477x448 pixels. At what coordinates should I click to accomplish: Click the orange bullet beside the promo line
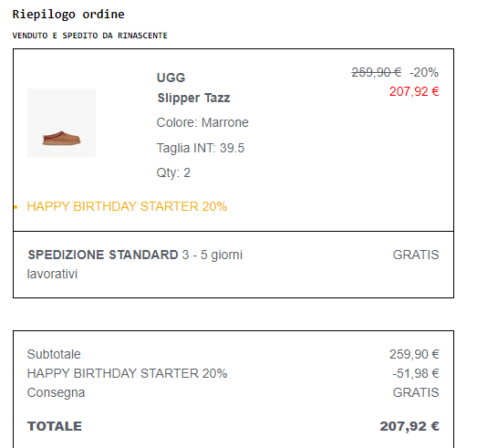[x=16, y=207]
